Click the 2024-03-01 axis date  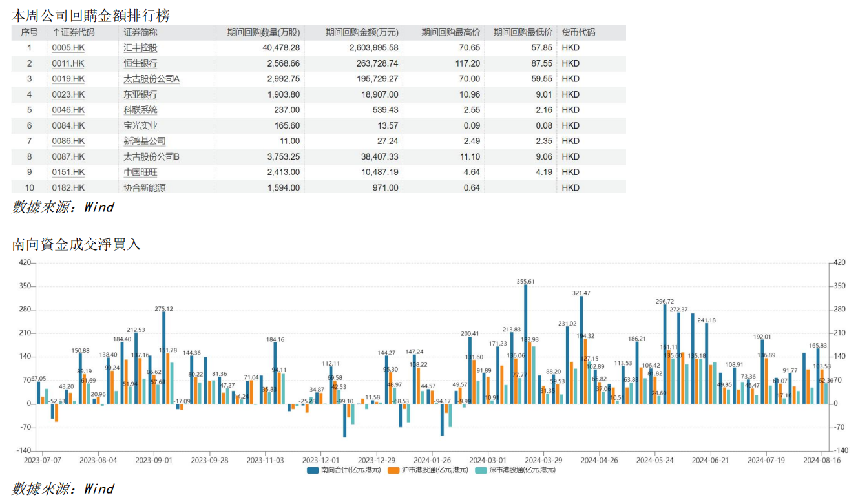[488, 460]
